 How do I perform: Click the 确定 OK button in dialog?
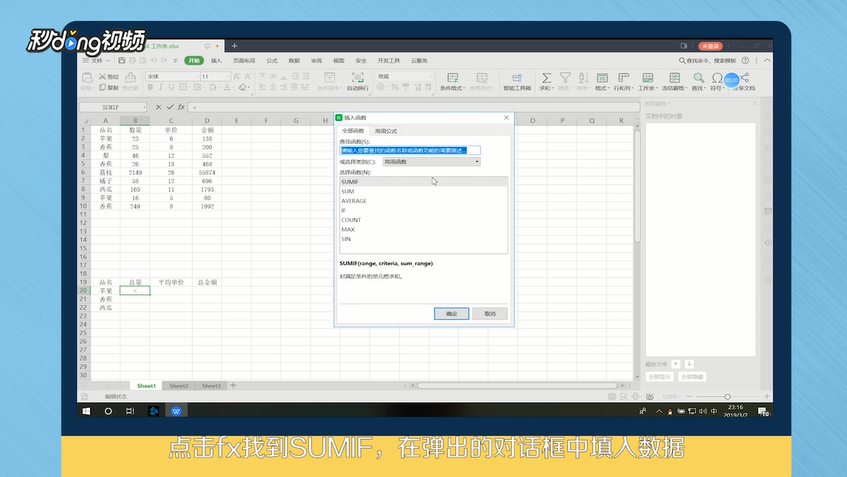(452, 313)
